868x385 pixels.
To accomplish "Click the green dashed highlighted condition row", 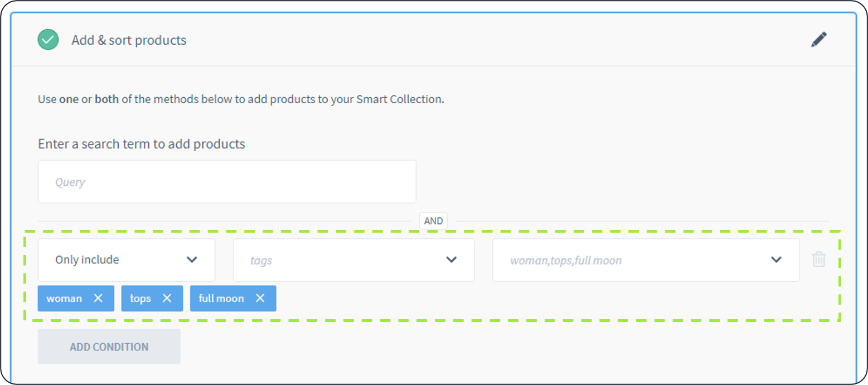I will [x=435, y=273].
